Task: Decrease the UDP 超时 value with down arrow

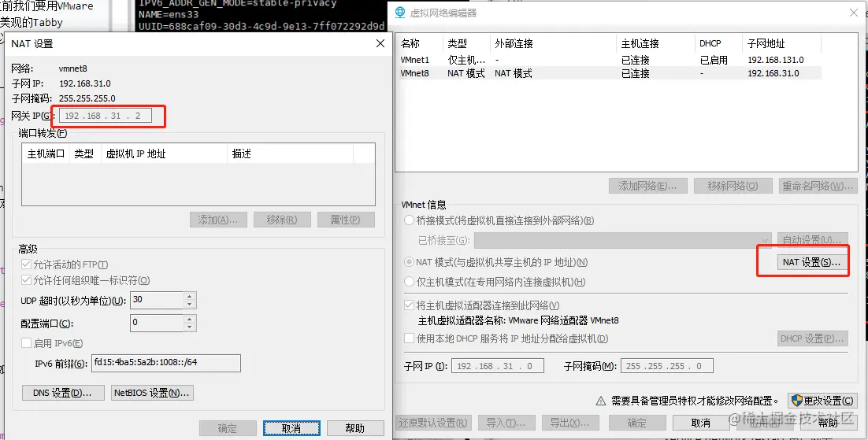Action: pyautogui.click(x=190, y=305)
